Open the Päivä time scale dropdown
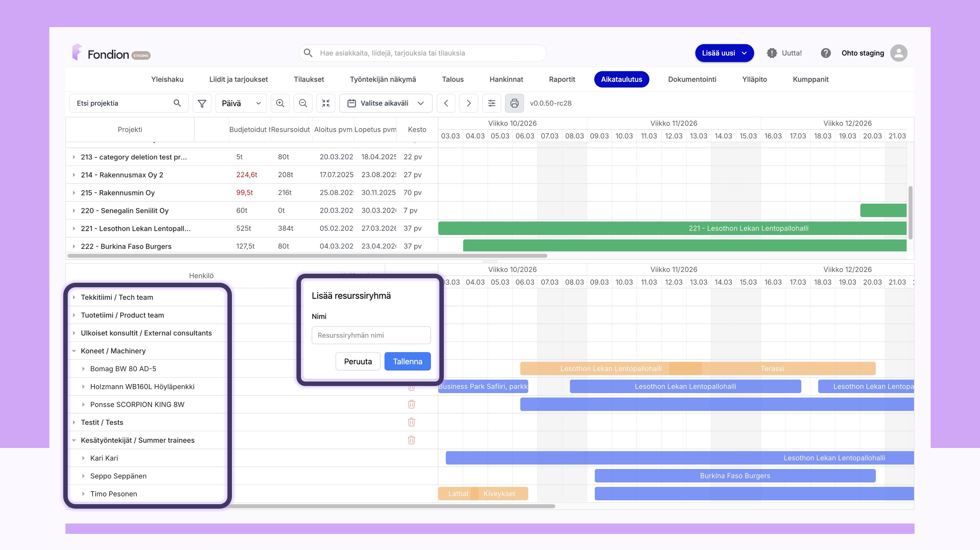 [x=241, y=103]
